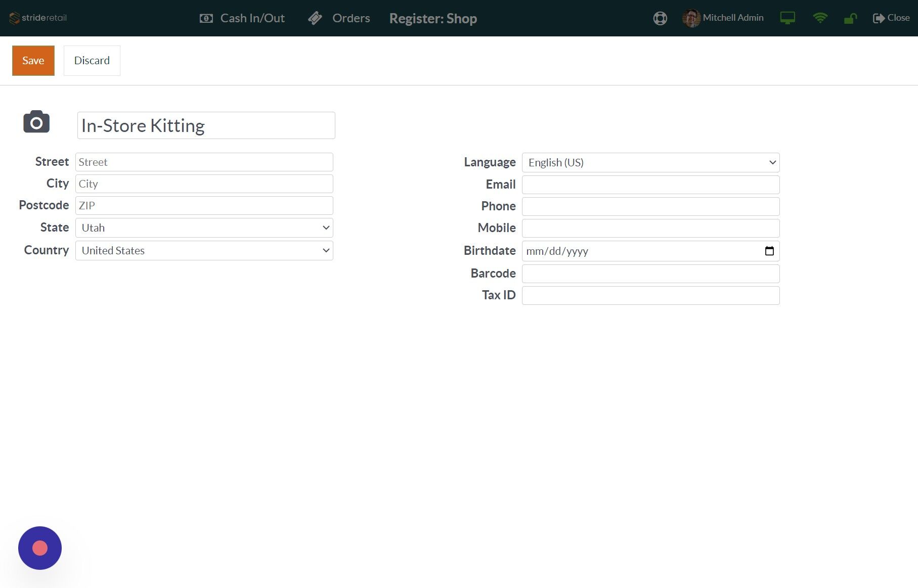Check the green Wi-Fi status icon
Viewport: 918px width, 588px height.
point(820,18)
